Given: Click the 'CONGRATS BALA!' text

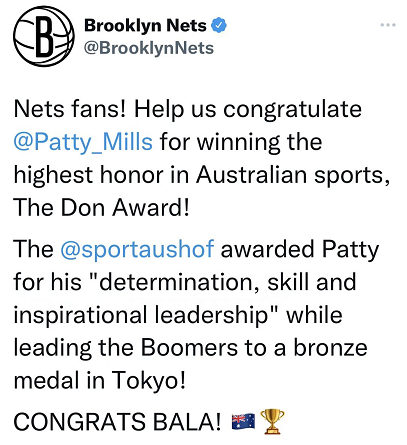Looking at the screenshot, I should point(117,421).
